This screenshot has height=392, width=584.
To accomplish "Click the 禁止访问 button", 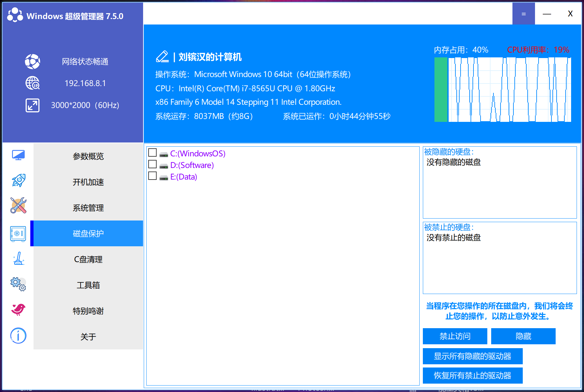I will click(455, 336).
